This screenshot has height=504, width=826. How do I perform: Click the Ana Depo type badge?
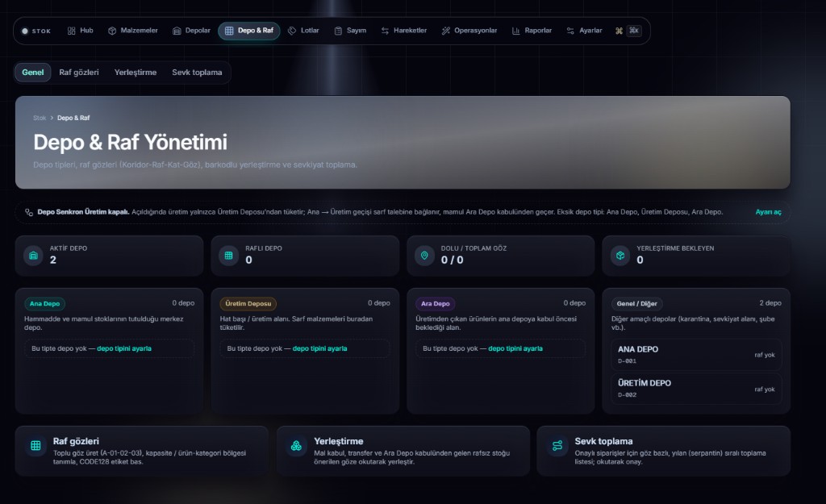click(x=45, y=304)
